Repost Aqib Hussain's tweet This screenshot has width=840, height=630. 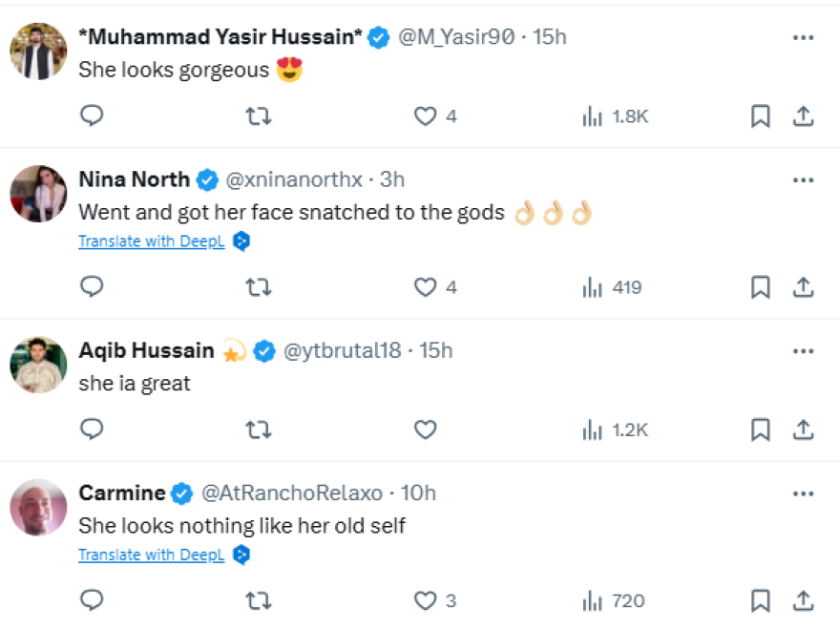(x=258, y=430)
